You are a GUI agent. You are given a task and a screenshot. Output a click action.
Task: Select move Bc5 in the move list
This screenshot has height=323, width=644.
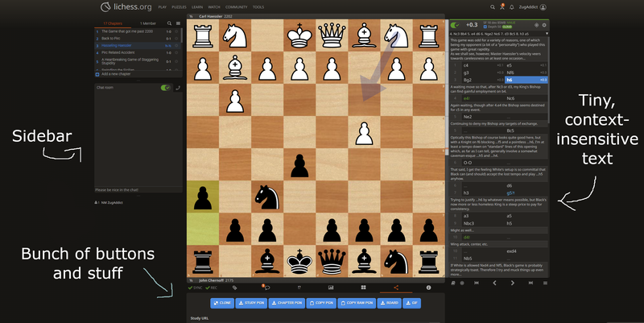pyautogui.click(x=526, y=130)
